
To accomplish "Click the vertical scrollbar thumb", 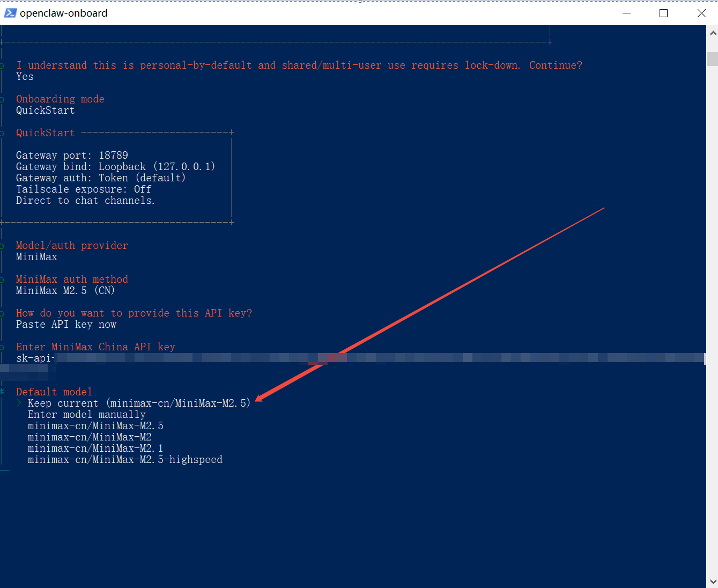I will pyautogui.click(x=712, y=58).
